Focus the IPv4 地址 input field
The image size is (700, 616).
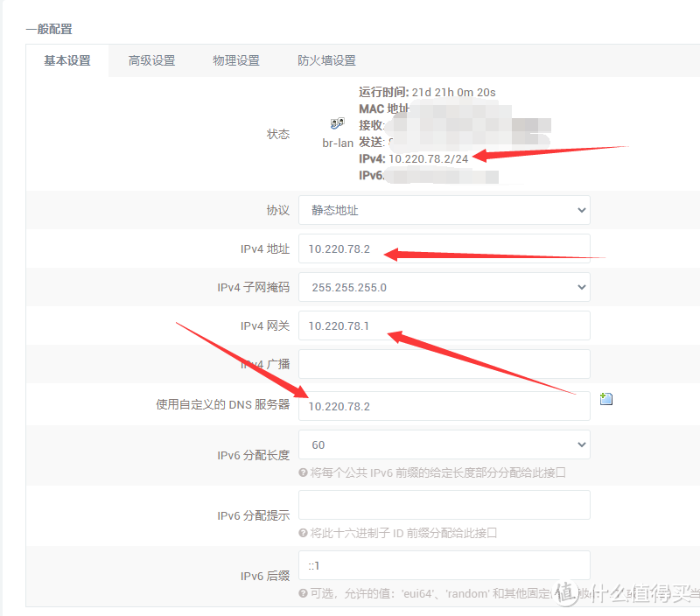point(444,248)
